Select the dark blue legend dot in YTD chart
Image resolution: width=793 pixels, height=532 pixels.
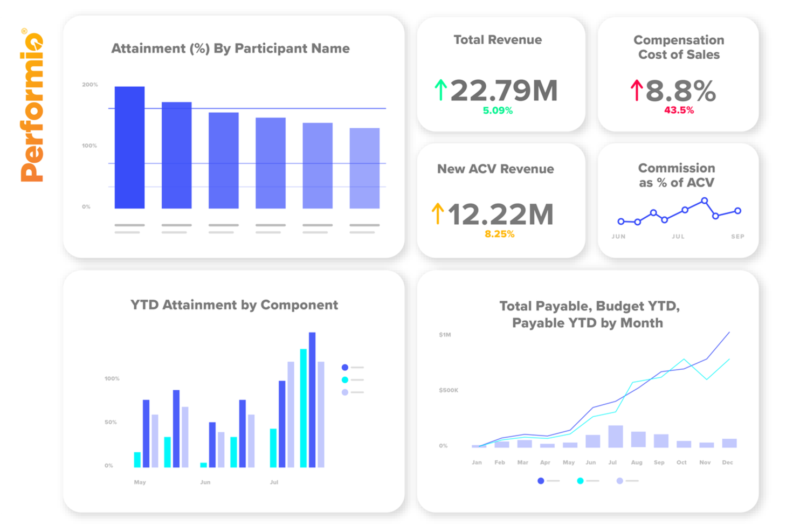pyautogui.click(x=345, y=367)
